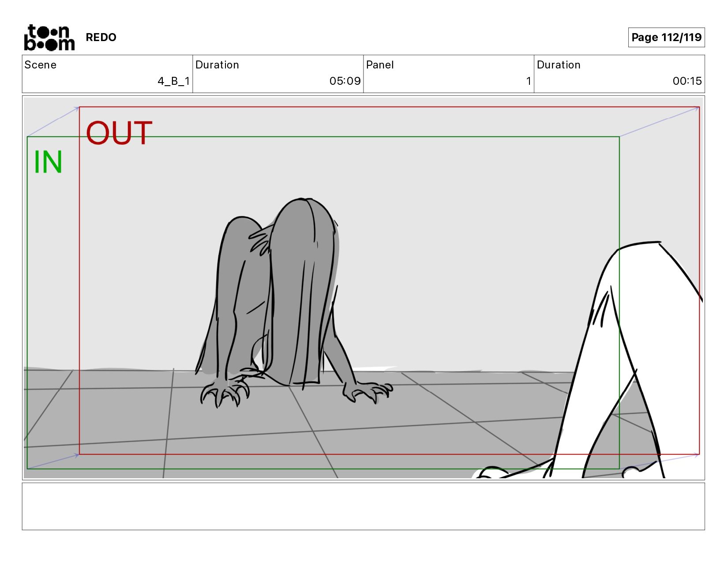
Task: Click the green IN camera frame label
Action: [48, 162]
